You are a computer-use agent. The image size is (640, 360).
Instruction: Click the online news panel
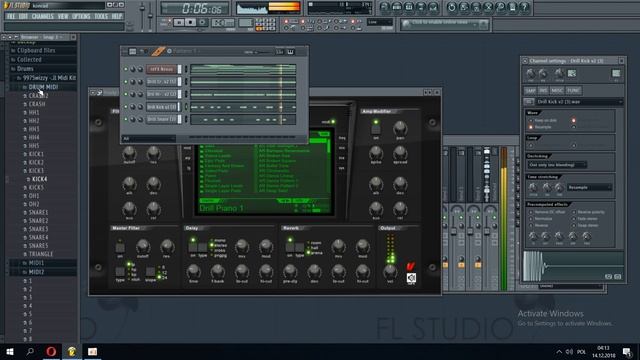[x=444, y=24]
